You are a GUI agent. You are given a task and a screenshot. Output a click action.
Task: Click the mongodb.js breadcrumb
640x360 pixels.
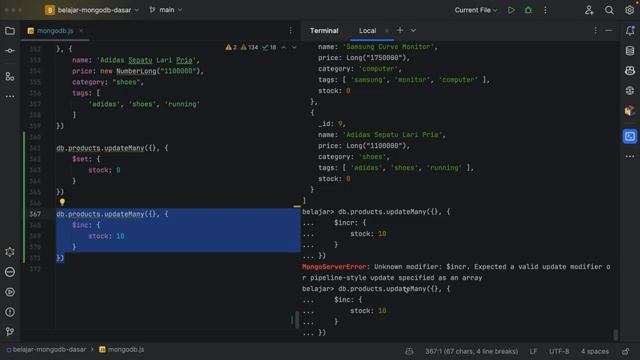point(122,350)
